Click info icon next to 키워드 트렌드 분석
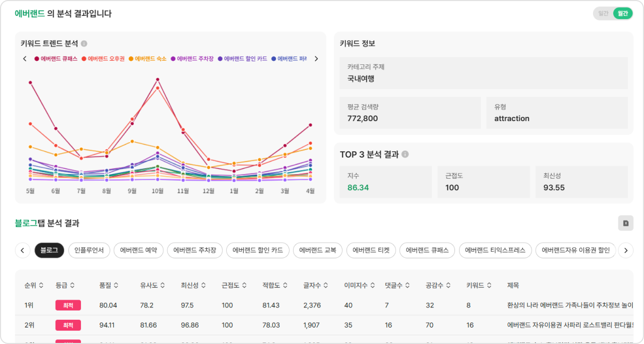Screen dimensions: 644x344 (x=84, y=44)
